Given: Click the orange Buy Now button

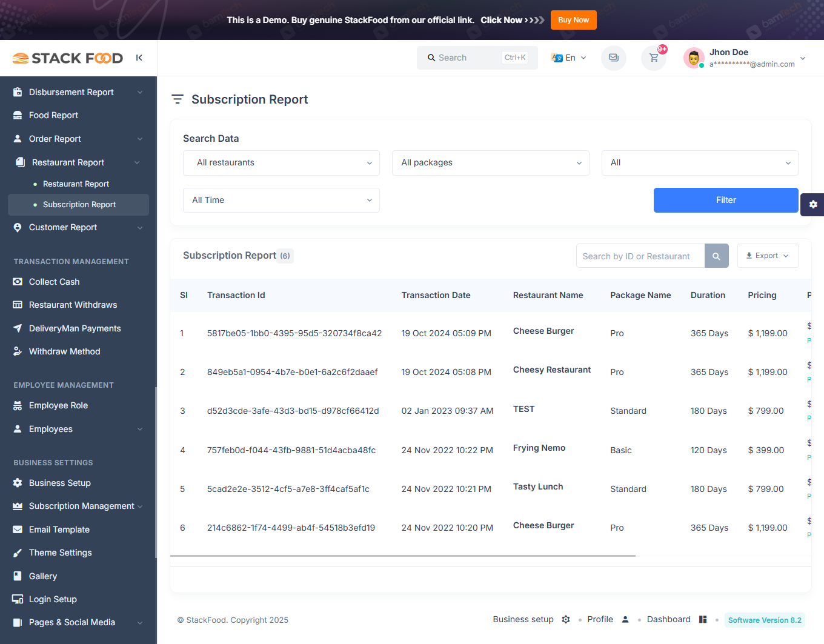Looking at the screenshot, I should pos(573,20).
